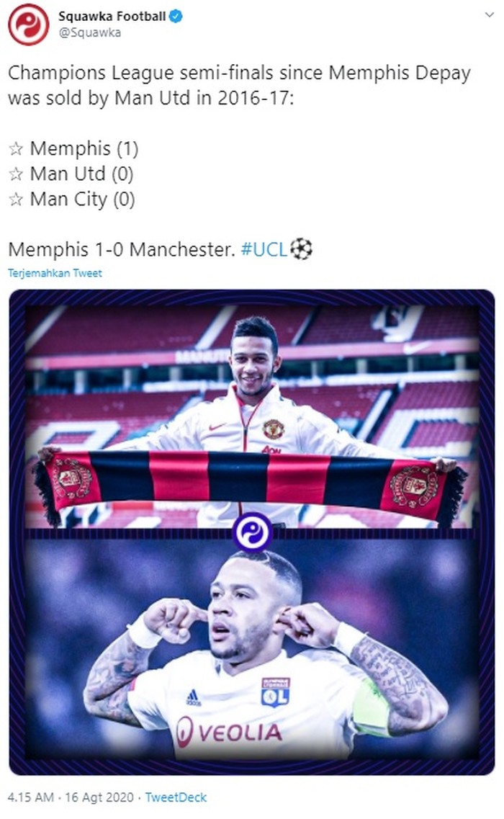Click the @Squawka handle

pos(89,32)
